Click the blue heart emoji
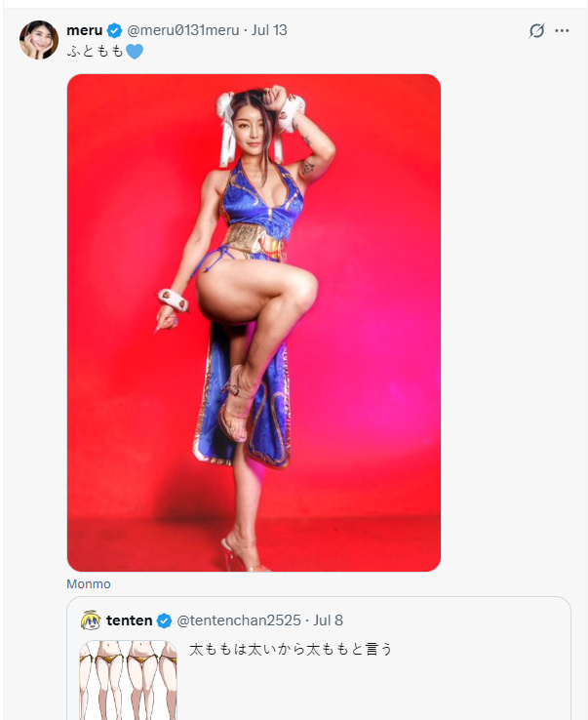The height and width of the screenshot is (720, 588). (x=134, y=51)
